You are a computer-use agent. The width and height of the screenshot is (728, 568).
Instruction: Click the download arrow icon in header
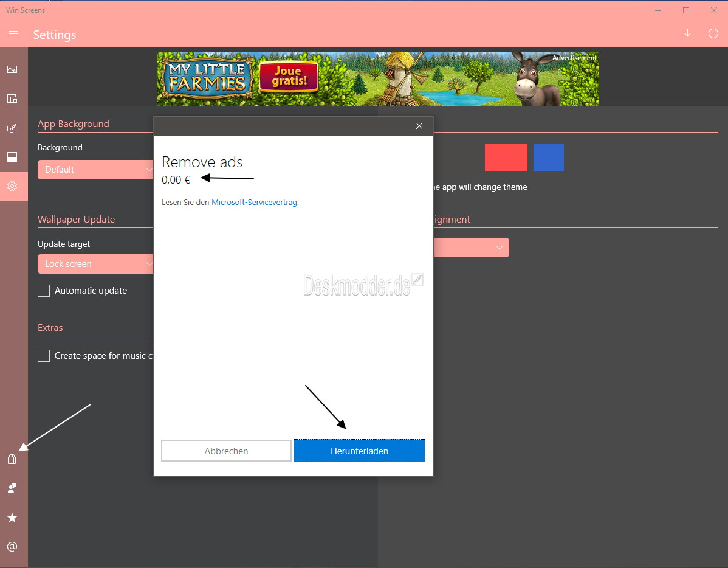tap(688, 34)
